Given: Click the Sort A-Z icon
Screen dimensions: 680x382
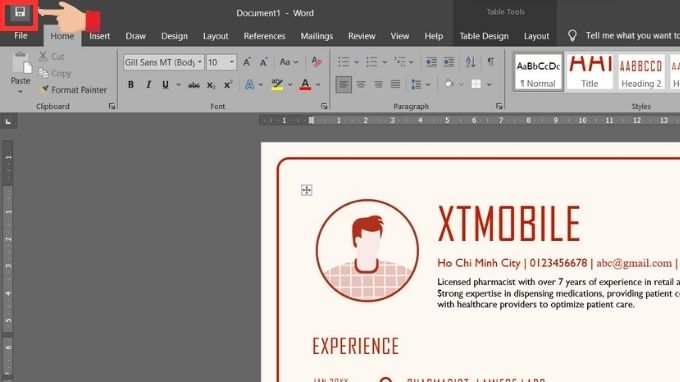Looking at the screenshot, I should (x=471, y=62).
